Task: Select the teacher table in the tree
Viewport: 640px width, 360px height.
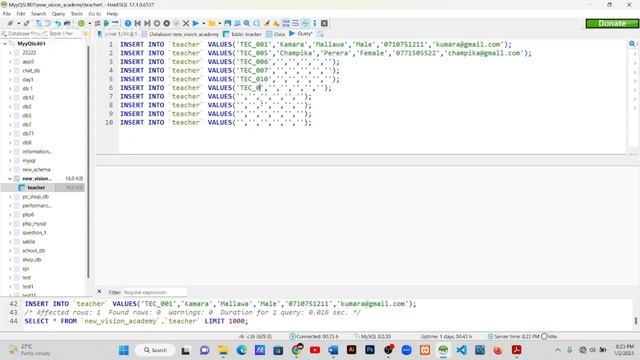Action: (36, 187)
